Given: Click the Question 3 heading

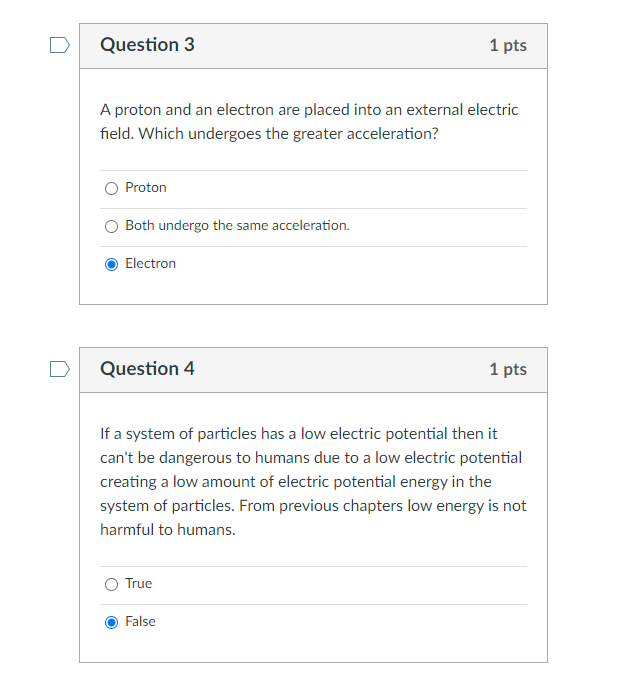Looking at the screenshot, I should tap(147, 45).
